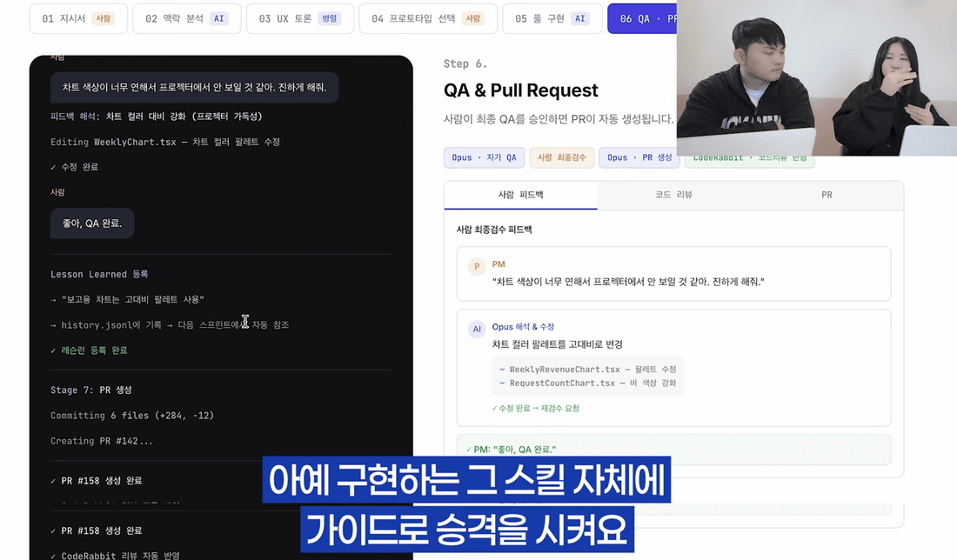Click the chat bubble '좋아, QA 완료.'
Screen dimensions: 957x560
click(x=92, y=223)
